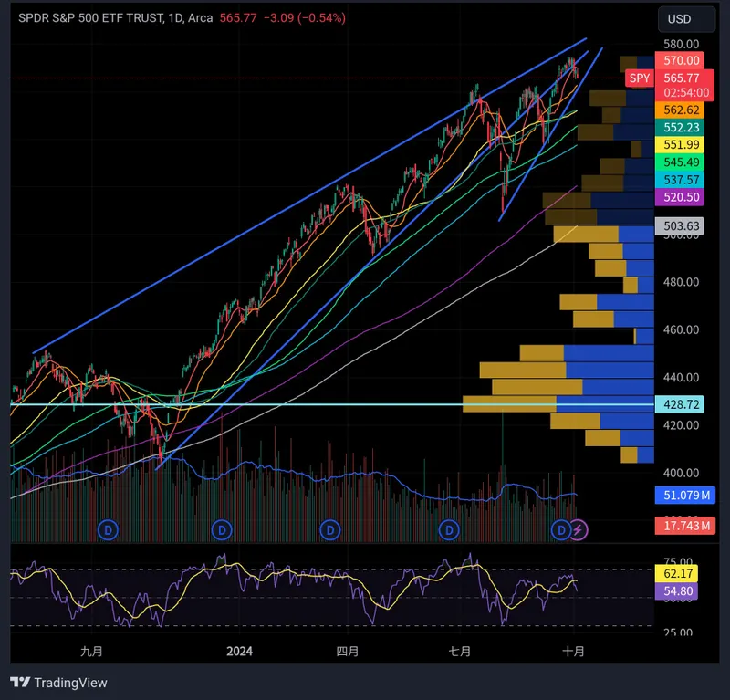Click the 02:54:00 countdown timer label

coord(686,93)
